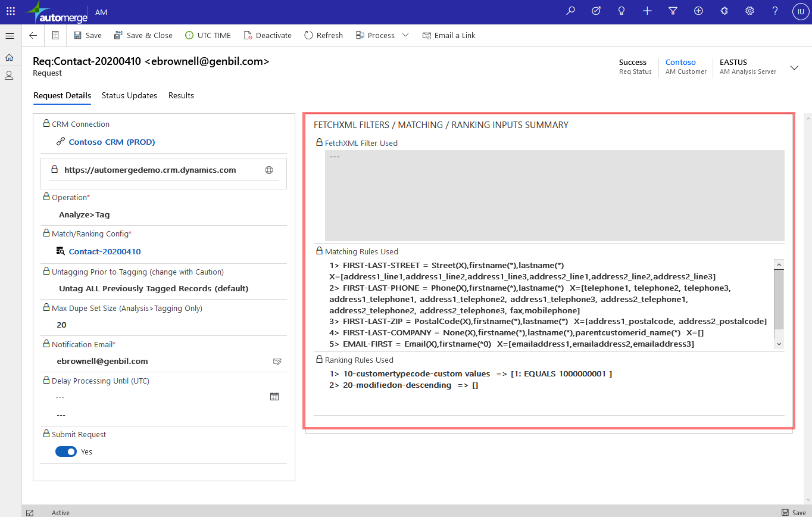Open the Contoso CRM (PROD) link
The image size is (812, 517).
click(x=112, y=142)
